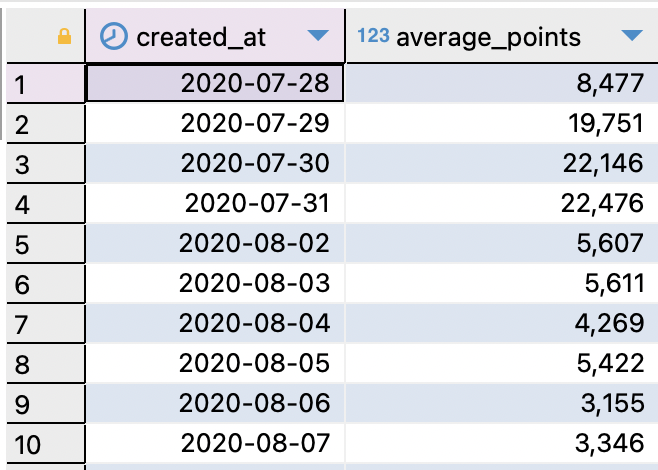Viewport: 658px width, 470px height.
Task: Click the value 19,751
Action: [x=606, y=123]
